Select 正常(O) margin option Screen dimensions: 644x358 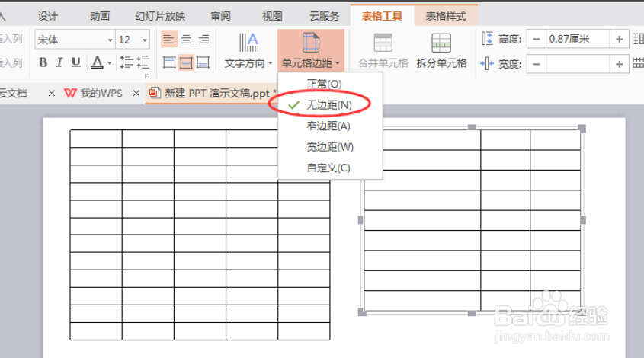tap(330, 84)
